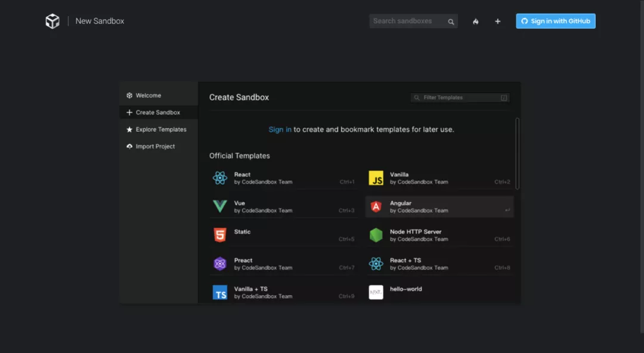Select the Vanilla + TS icon

[220, 292]
